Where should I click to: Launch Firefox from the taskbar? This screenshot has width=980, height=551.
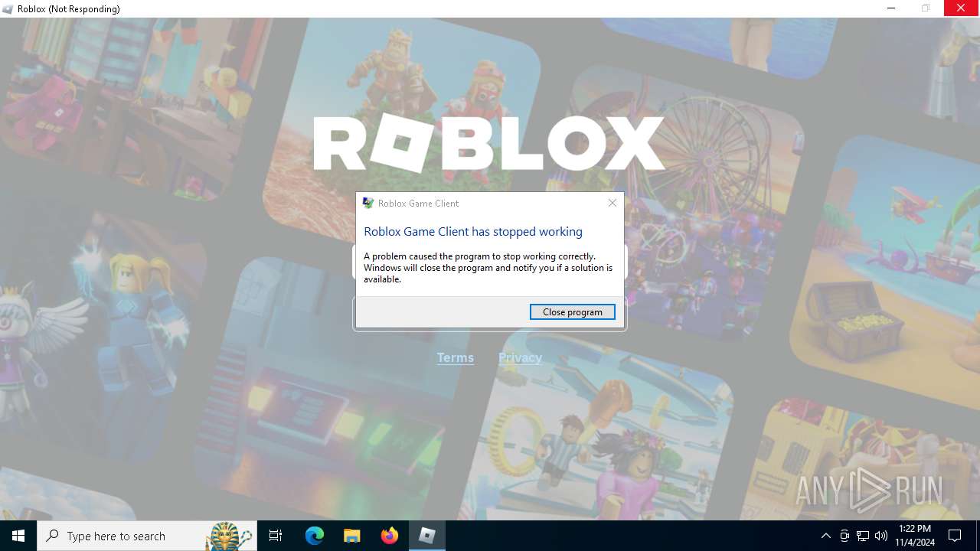389,536
